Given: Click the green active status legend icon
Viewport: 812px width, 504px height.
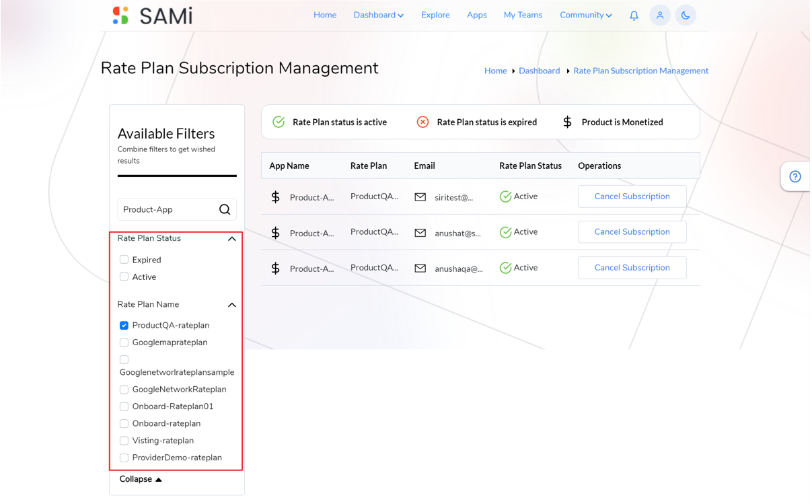Looking at the screenshot, I should [279, 122].
